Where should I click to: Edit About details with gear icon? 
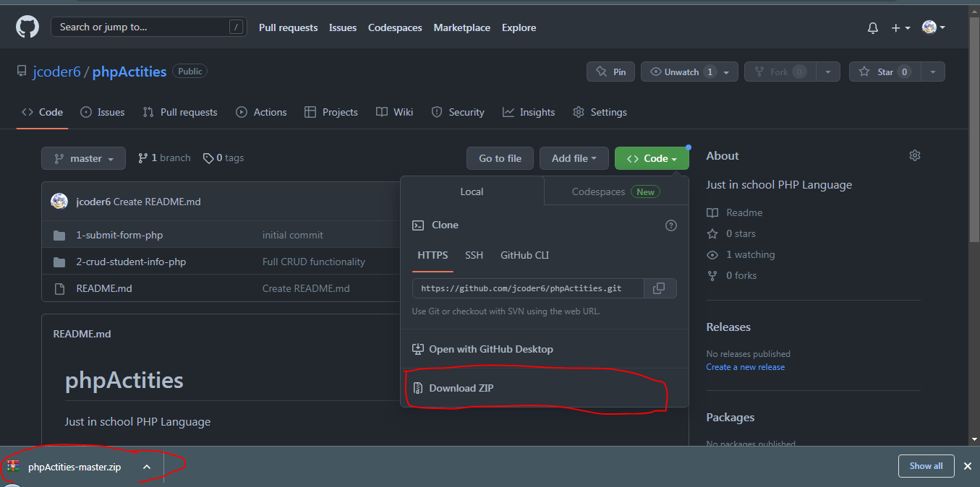pos(915,155)
